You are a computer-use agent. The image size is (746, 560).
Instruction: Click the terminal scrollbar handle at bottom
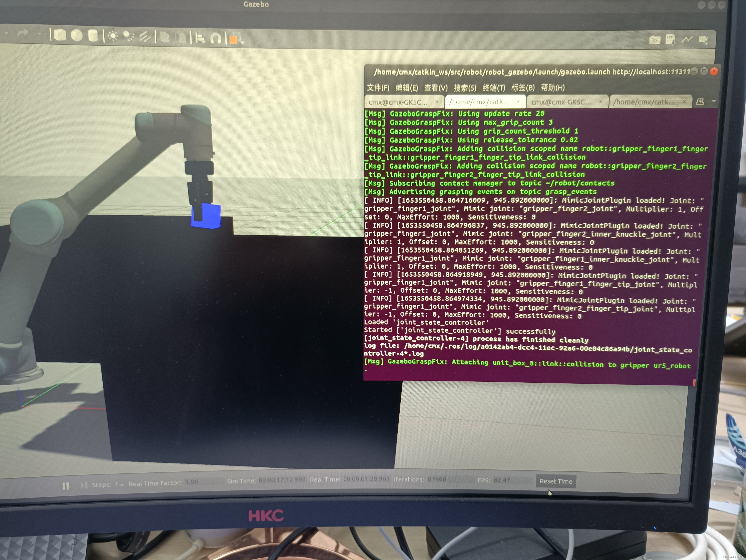tap(694, 382)
